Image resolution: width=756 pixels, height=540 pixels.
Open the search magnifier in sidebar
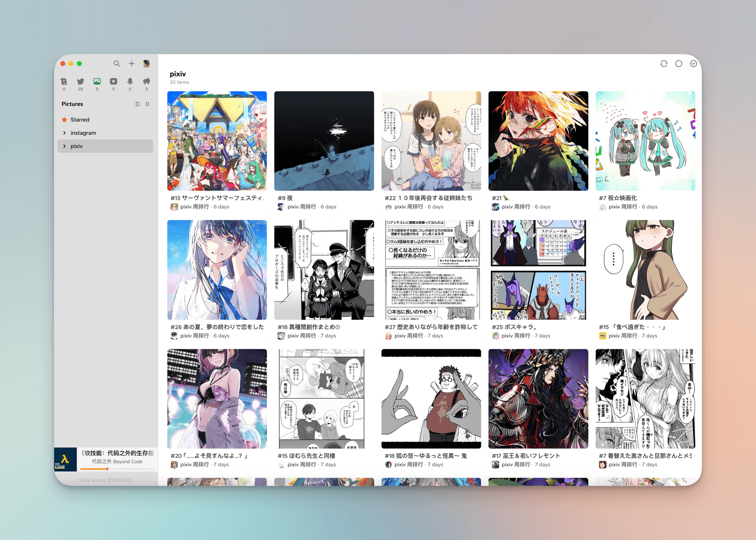point(117,63)
